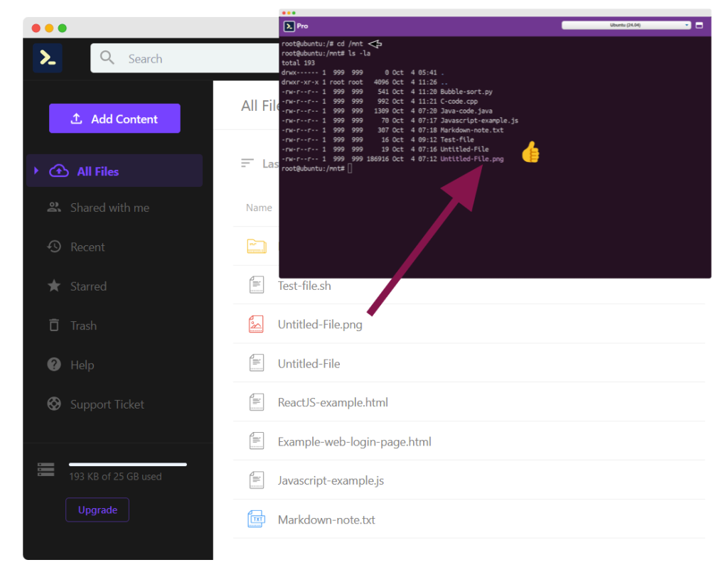The height and width of the screenshot is (577, 728).
Task: Click the terminal logo icon in app header
Action: [48, 58]
